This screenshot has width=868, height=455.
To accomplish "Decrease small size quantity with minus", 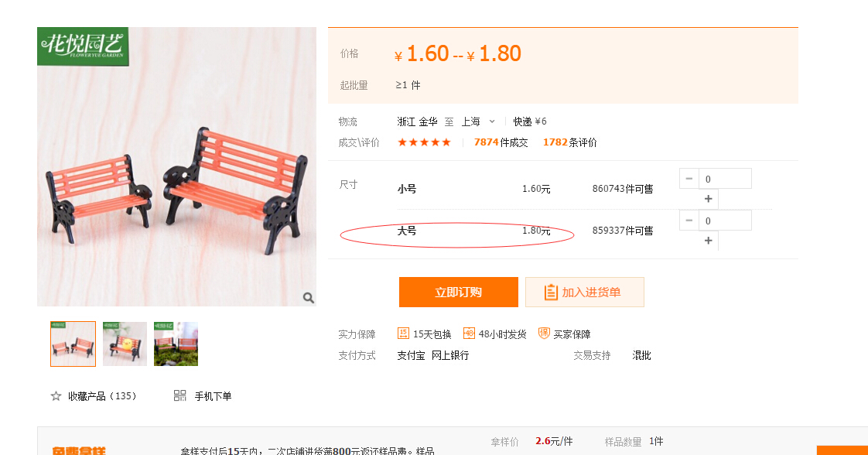I will tap(689, 179).
